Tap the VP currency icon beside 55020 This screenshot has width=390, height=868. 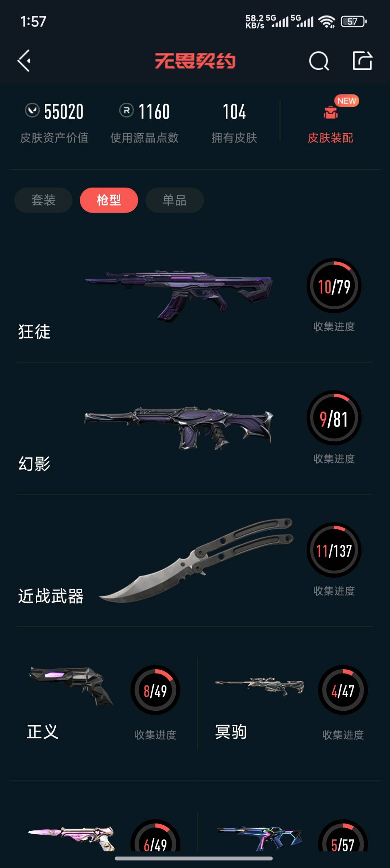tap(32, 110)
